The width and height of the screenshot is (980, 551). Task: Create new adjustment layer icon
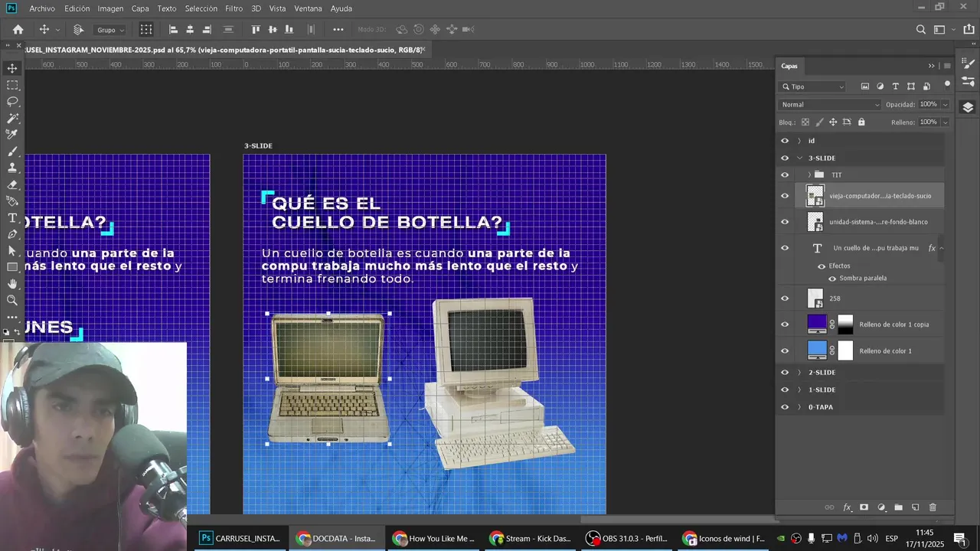[881, 507]
